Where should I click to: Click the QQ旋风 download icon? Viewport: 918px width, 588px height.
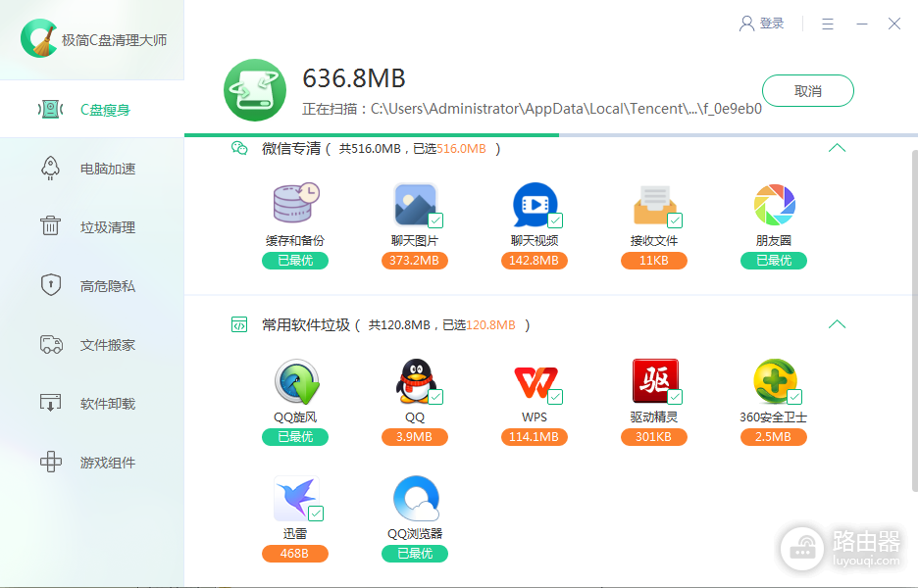(297, 382)
